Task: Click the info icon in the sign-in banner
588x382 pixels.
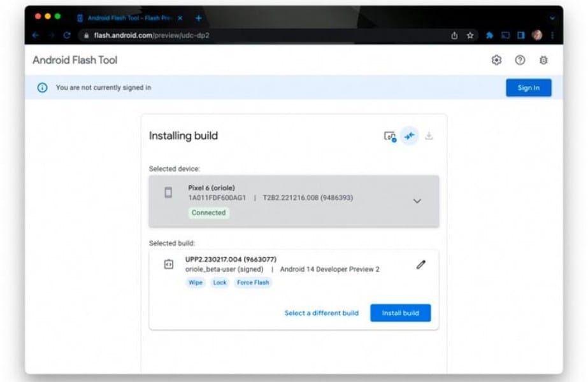Action: click(x=43, y=88)
